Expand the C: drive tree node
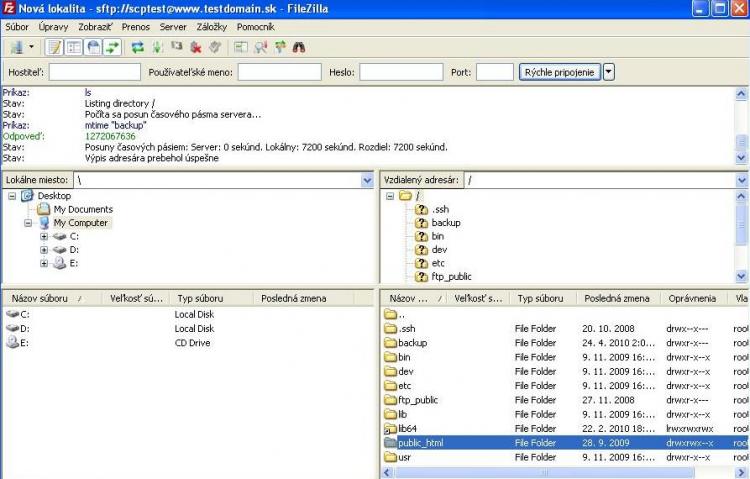This screenshot has height=479, width=750. [44, 236]
